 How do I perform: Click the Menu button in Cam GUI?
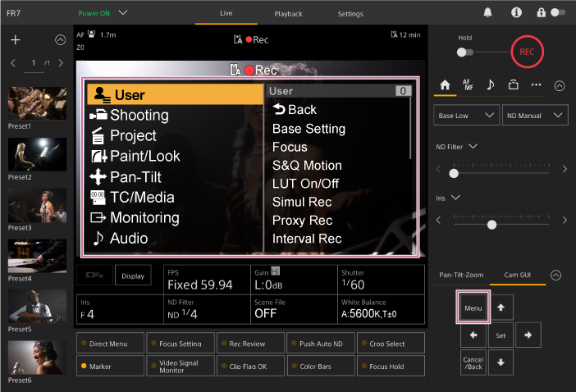(473, 308)
